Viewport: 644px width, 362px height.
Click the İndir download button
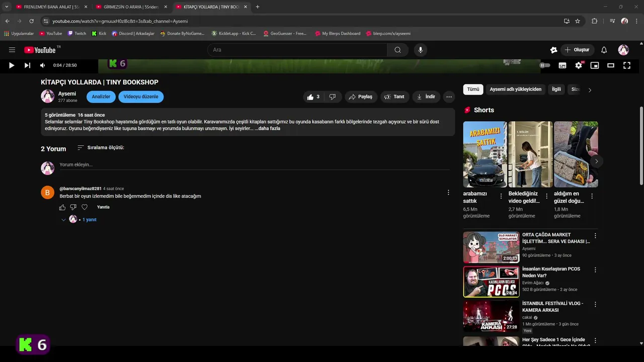pyautogui.click(x=426, y=97)
